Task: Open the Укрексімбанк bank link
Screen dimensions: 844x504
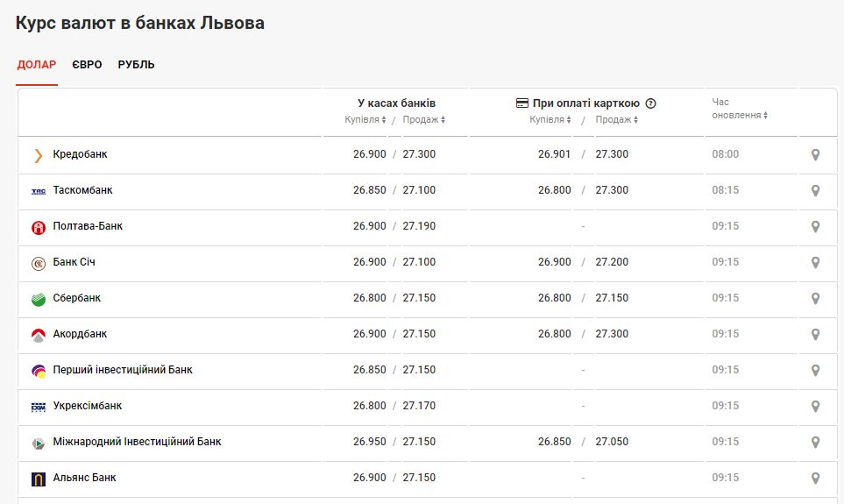Action: click(x=87, y=406)
